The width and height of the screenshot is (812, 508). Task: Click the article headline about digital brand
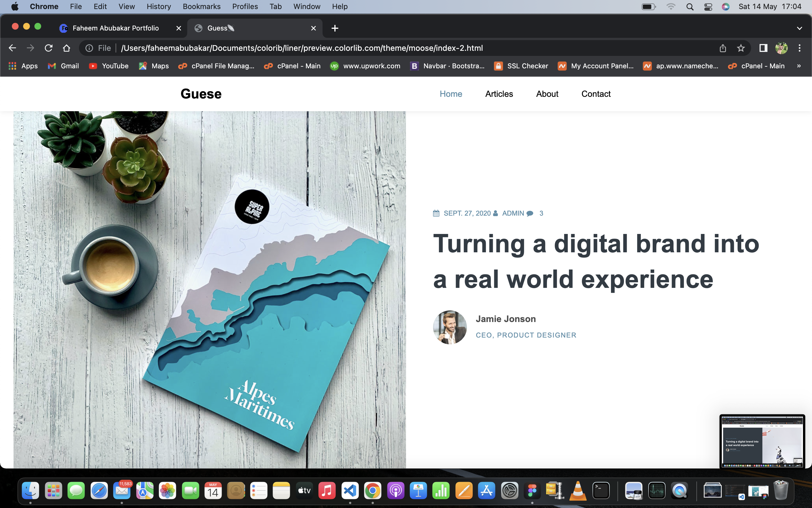click(596, 261)
